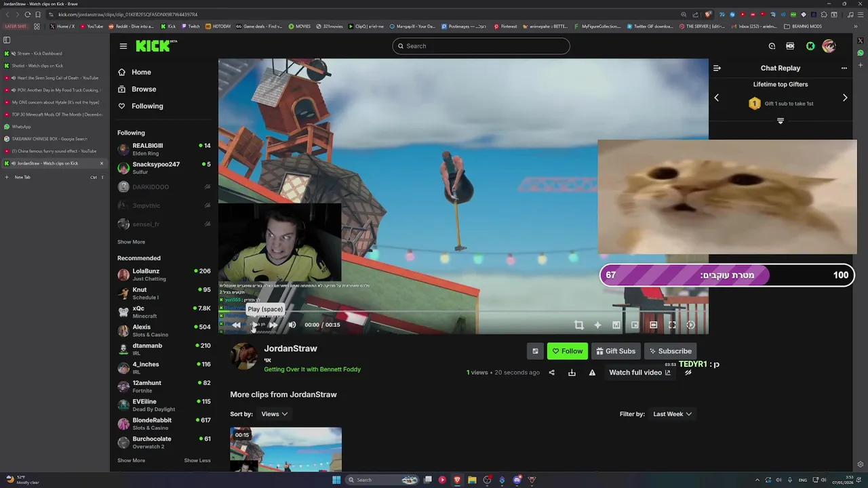Click JordanStraw's profile avatar
Image resolution: width=868 pixels, height=488 pixels.
244,356
